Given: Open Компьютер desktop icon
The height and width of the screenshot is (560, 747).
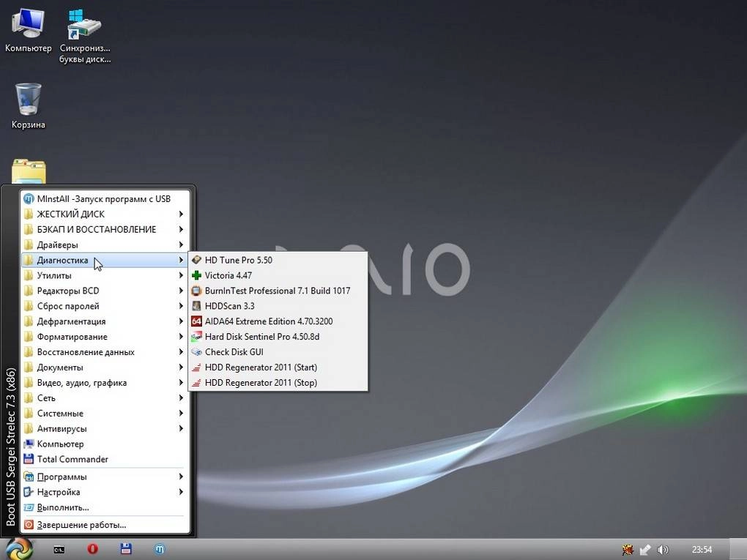Looking at the screenshot, I should coord(28,29).
